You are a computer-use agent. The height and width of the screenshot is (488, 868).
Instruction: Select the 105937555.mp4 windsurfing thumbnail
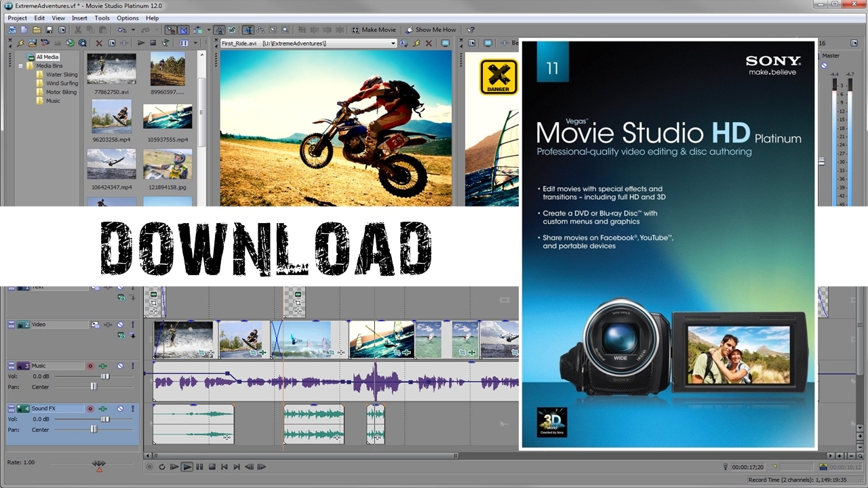167,117
